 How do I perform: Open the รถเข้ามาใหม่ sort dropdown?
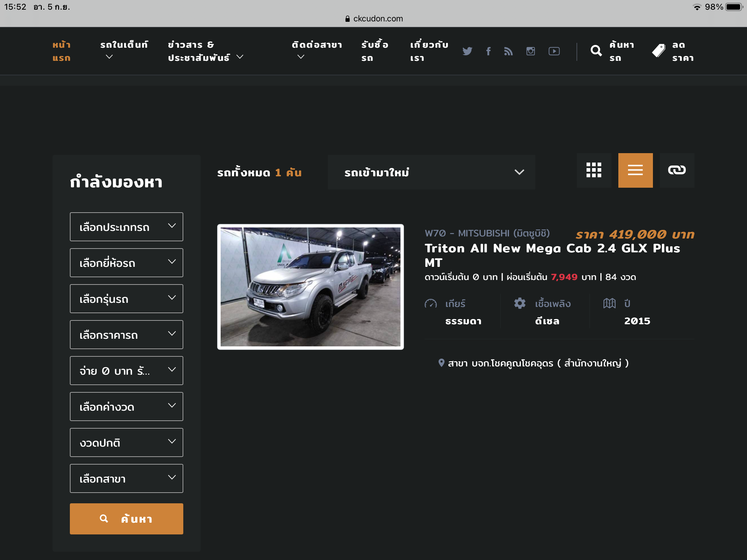pyautogui.click(x=431, y=172)
